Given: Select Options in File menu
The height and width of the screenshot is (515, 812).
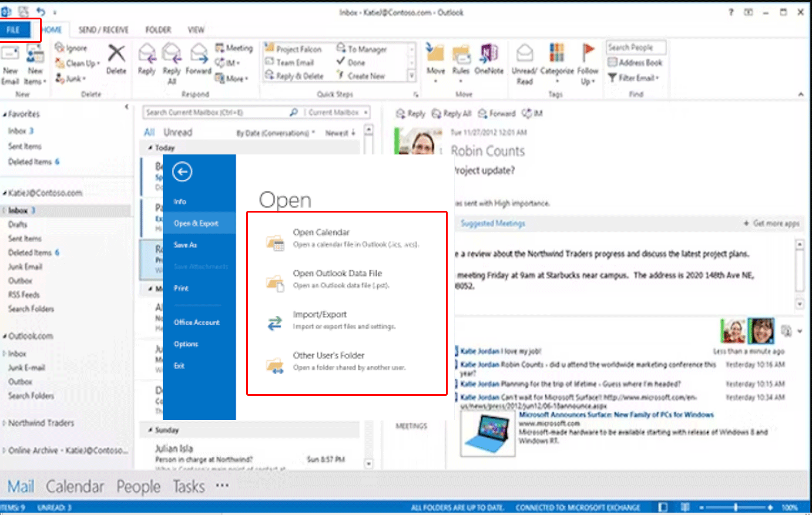Looking at the screenshot, I should click(x=186, y=344).
